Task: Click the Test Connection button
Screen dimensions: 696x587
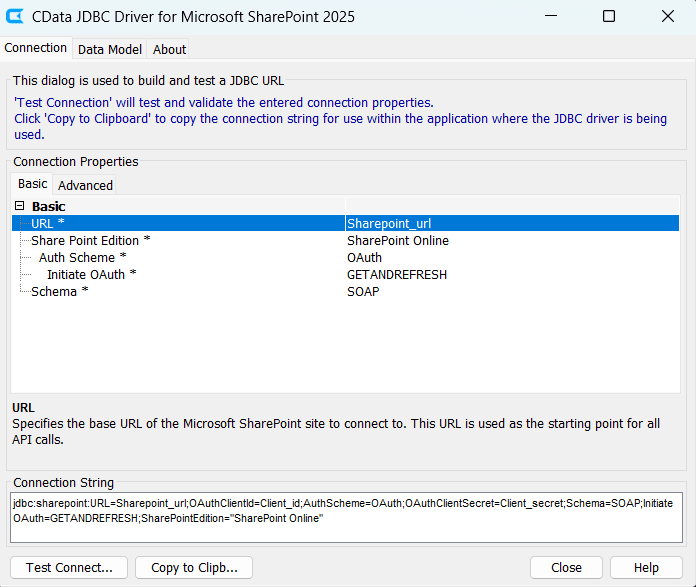Action: [69, 567]
